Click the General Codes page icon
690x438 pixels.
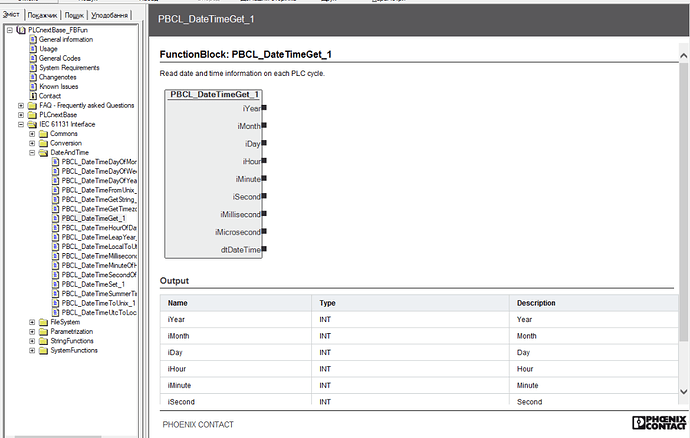[x=33, y=58]
